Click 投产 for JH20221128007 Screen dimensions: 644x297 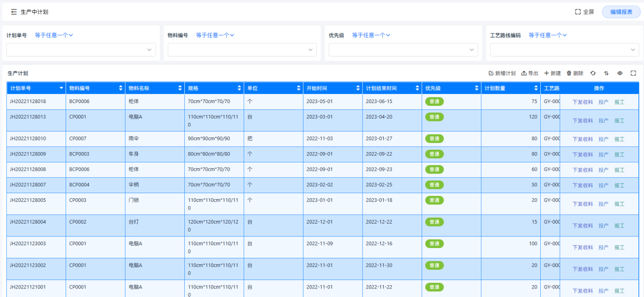[603, 185]
